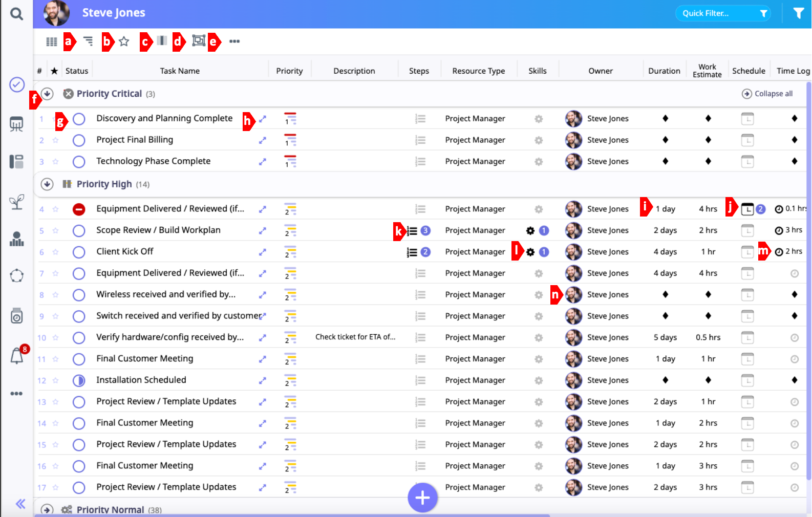Click the Collapse all link
Screen dimensions: 812x517
pyautogui.click(x=767, y=94)
